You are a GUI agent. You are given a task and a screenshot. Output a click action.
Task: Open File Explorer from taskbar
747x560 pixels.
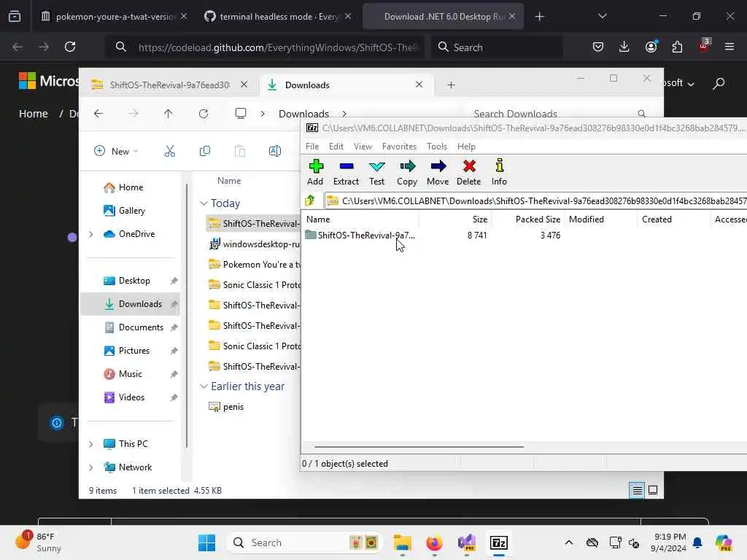pos(403,542)
